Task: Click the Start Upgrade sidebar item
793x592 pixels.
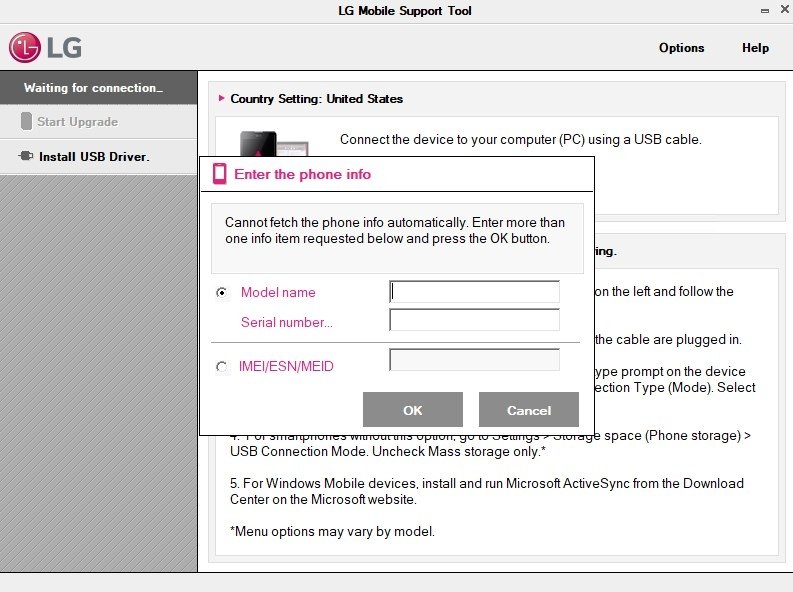Action: [99, 122]
